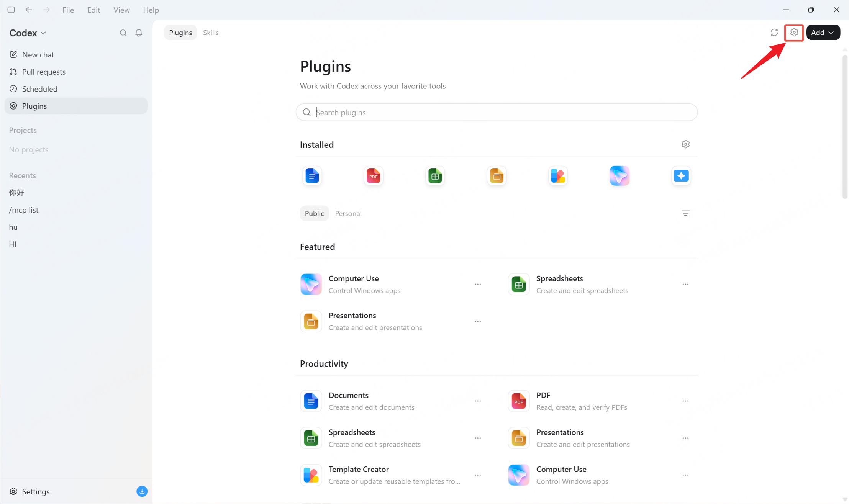Open more options for featured Presentations
This screenshot has height=504, width=849.
478,321
